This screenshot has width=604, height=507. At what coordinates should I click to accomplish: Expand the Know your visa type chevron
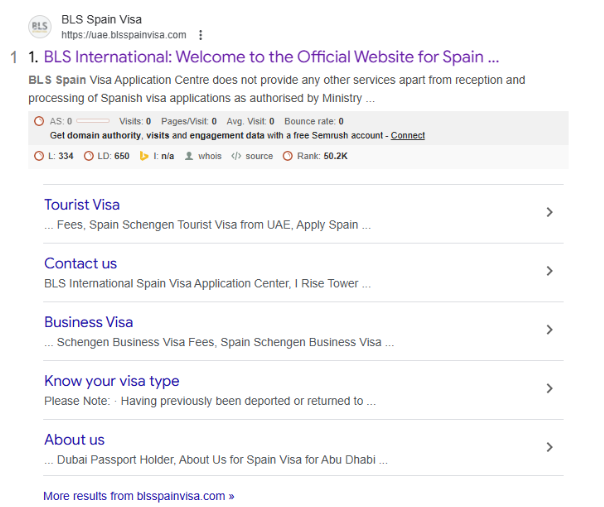[x=550, y=388]
